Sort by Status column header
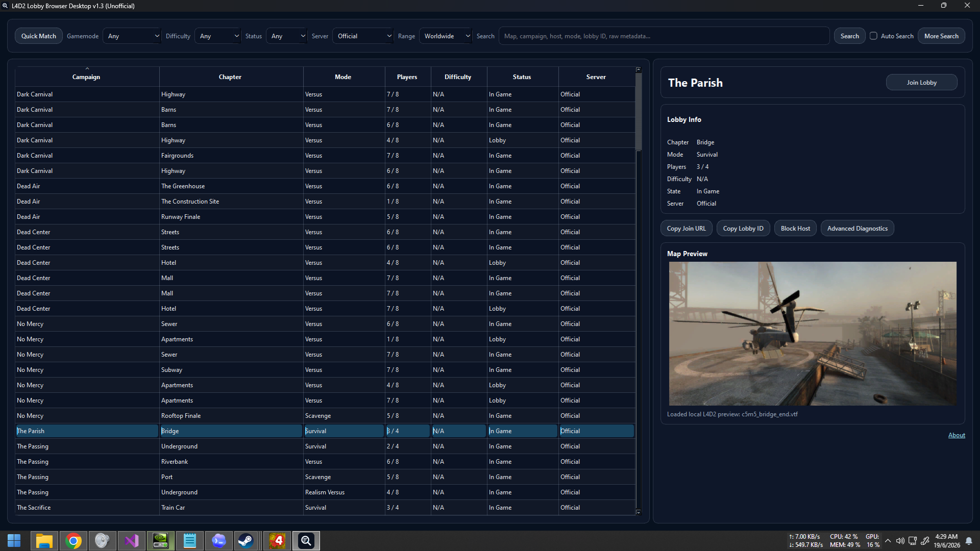 [x=522, y=77]
